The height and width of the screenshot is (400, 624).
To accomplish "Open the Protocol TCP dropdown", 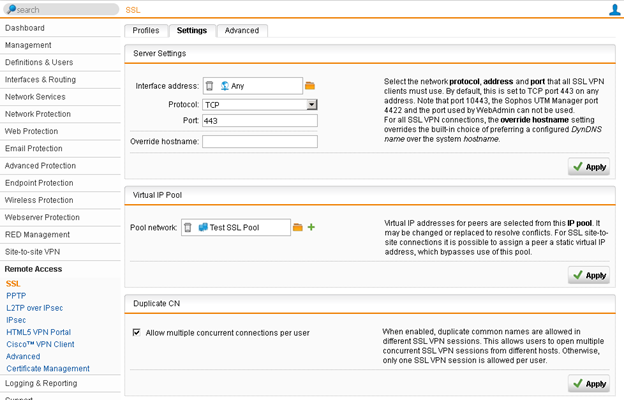I will (311, 104).
